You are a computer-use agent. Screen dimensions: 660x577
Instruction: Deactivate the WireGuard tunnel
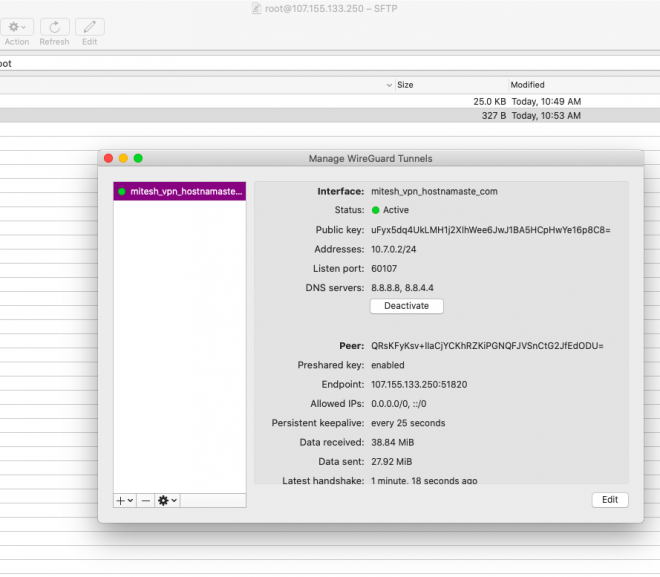click(x=407, y=306)
